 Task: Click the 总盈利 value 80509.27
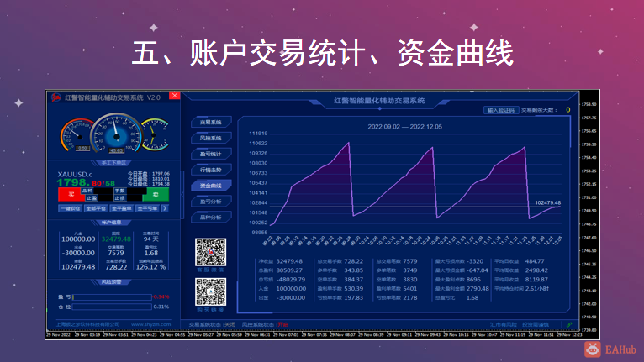[289, 270]
